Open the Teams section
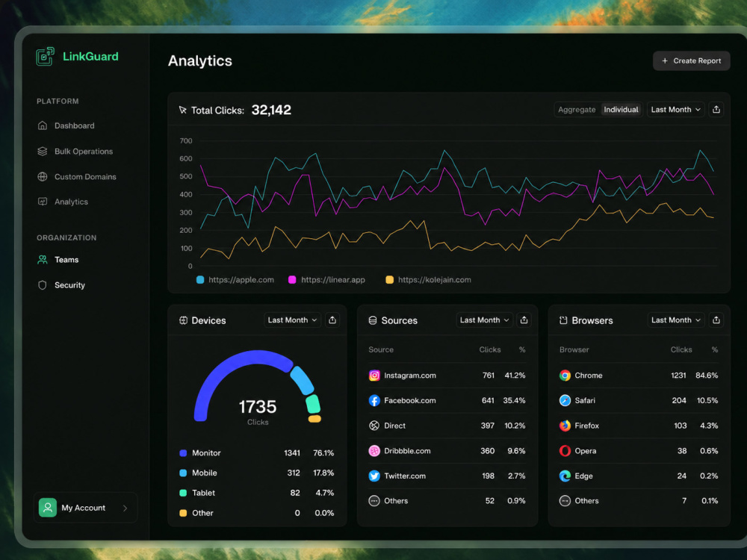 pyautogui.click(x=58, y=260)
